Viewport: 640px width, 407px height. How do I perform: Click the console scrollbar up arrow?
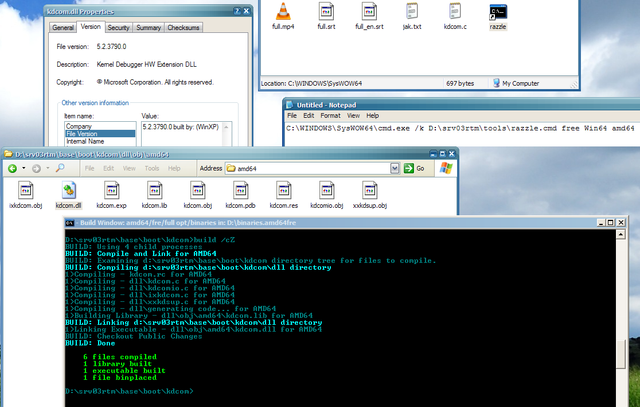pyautogui.click(x=621, y=234)
